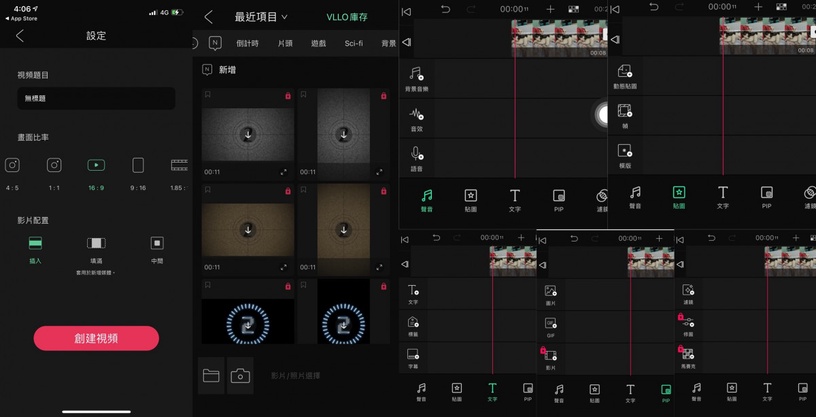Expand preview of gray portrait film-leader clip
Screen dimensions: 816x417
point(379,172)
